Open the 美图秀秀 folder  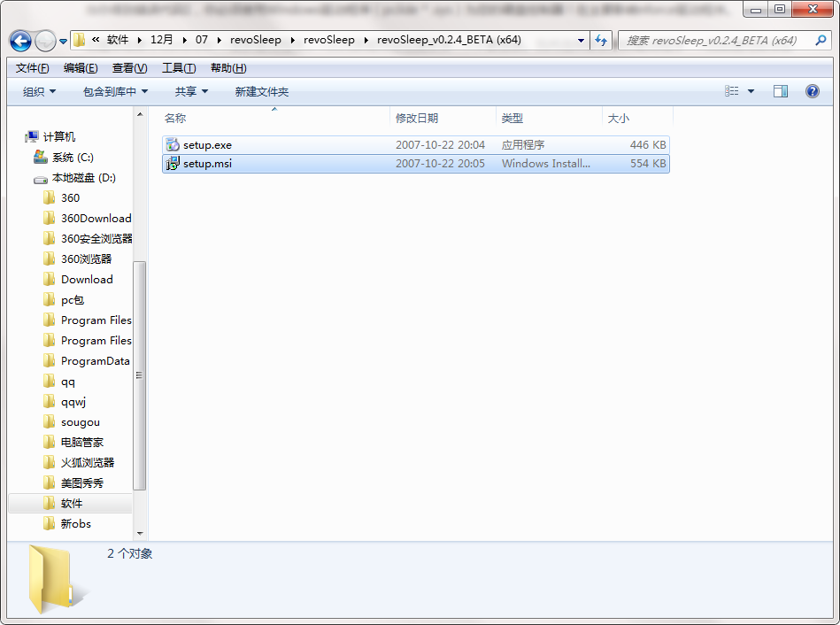point(82,483)
